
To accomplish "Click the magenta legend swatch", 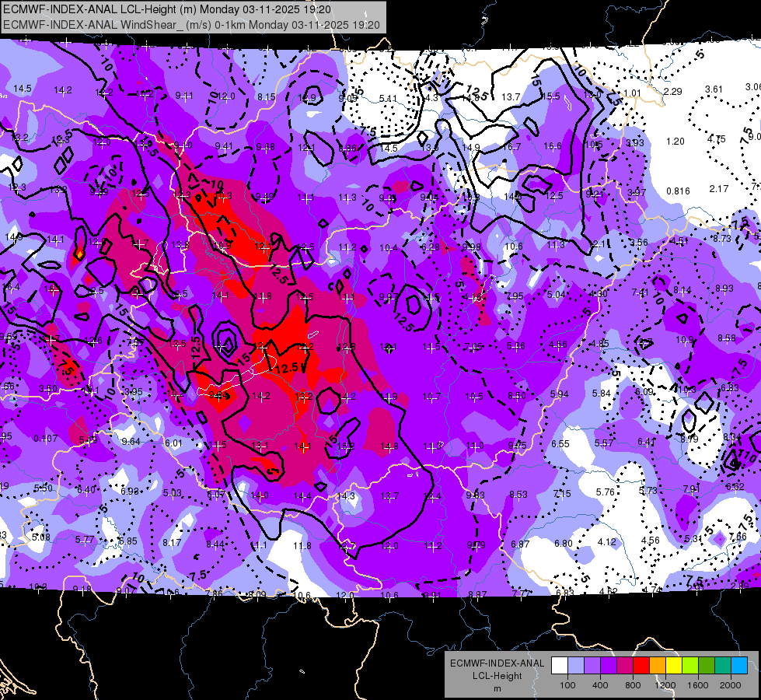I will pyautogui.click(x=625, y=666).
